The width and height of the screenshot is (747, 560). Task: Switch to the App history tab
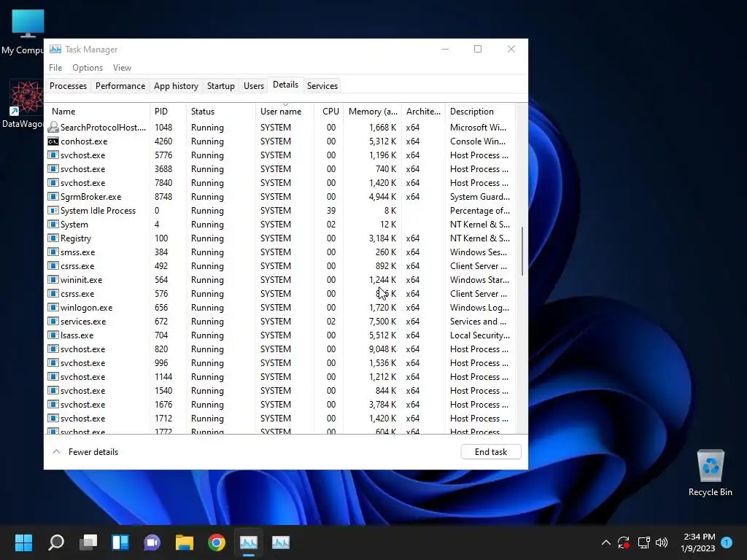click(x=176, y=86)
